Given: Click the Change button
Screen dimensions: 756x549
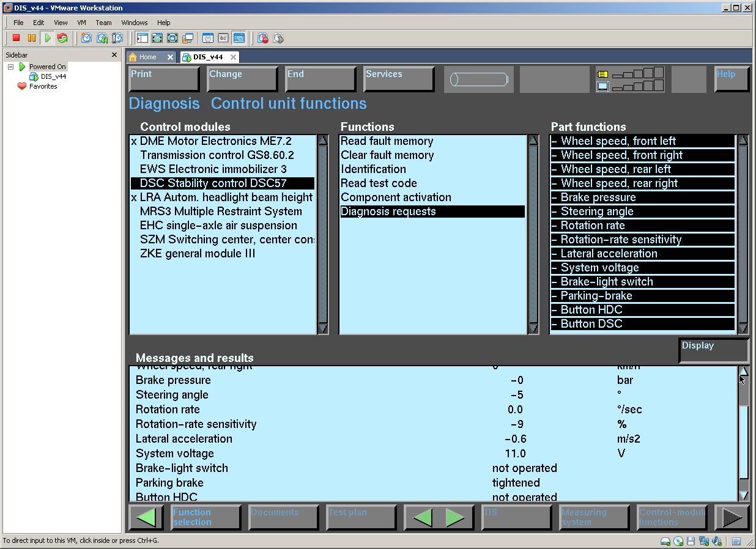Looking at the screenshot, I should click(x=243, y=79).
